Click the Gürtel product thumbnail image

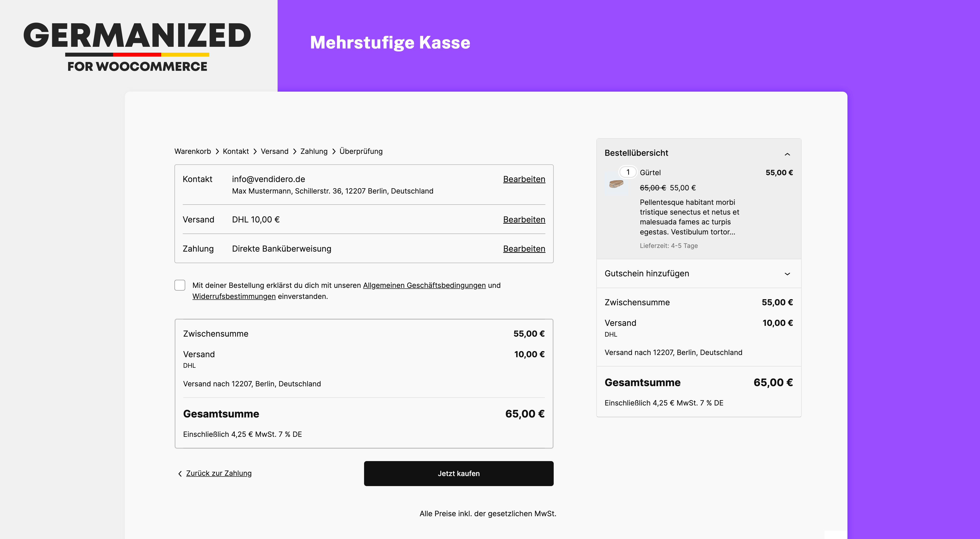pos(616,184)
